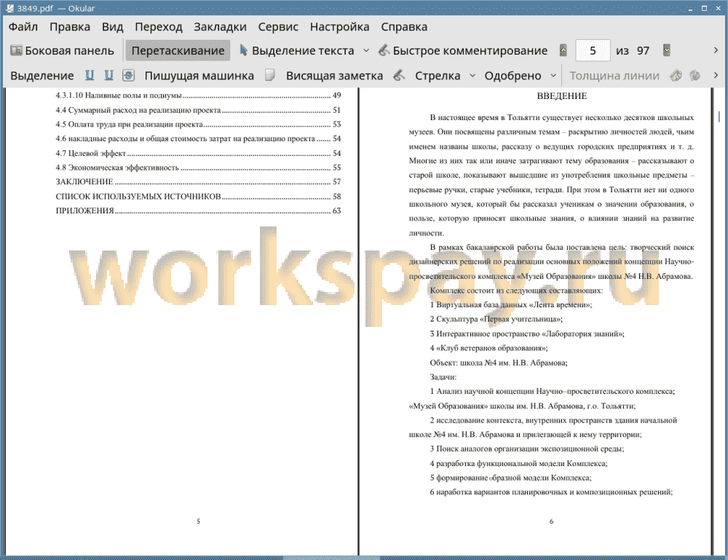Open the annotation fill color icon

pyautogui.click(x=695, y=75)
